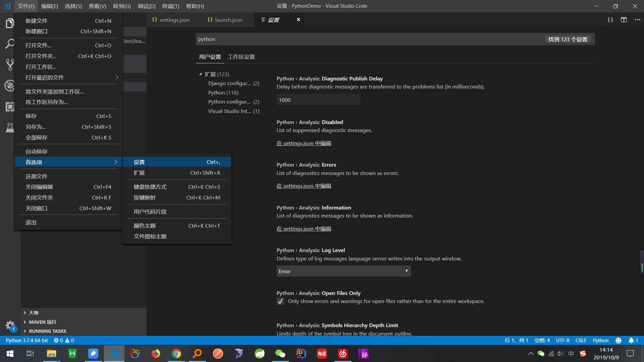Collapse the 扩展 (123) tree group
The height and width of the screenshot is (362, 644).
click(x=200, y=74)
